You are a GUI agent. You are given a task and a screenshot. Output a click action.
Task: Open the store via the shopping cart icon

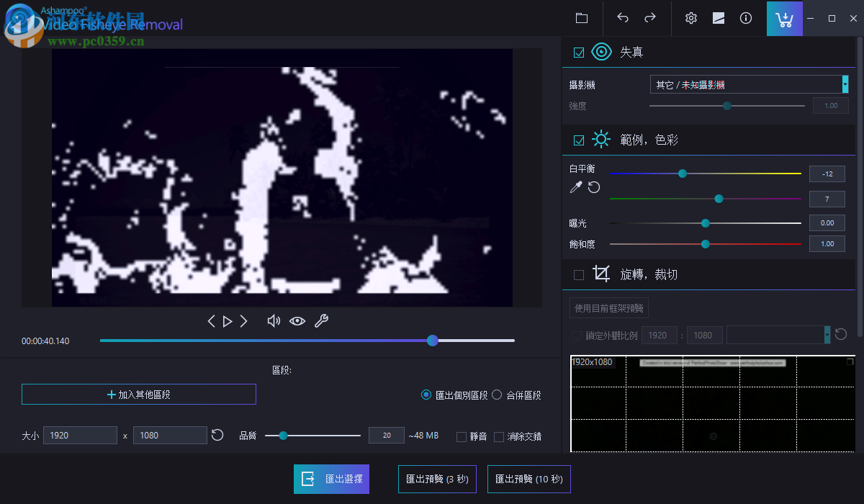(x=784, y=18)
